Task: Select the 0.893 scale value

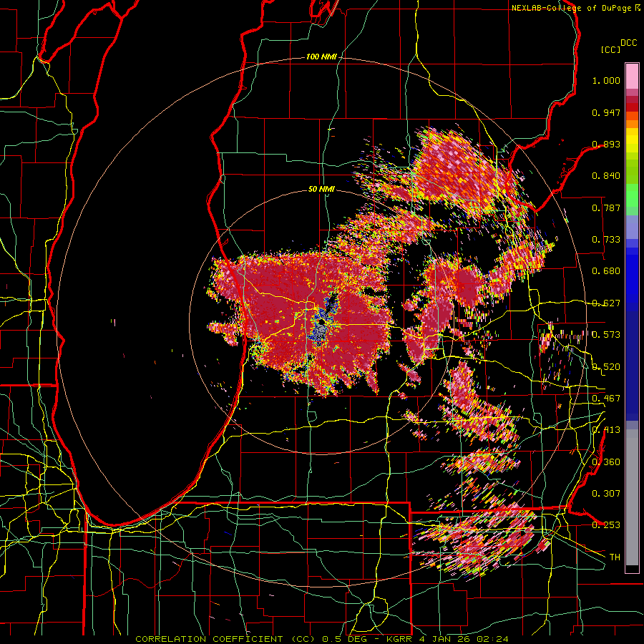Action: [606, 144]
